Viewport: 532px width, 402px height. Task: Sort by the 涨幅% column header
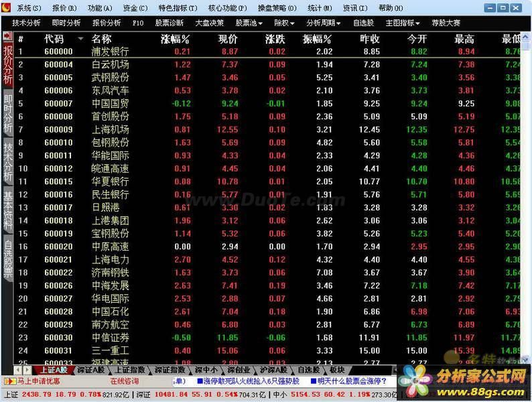click(x=175, y=39)
